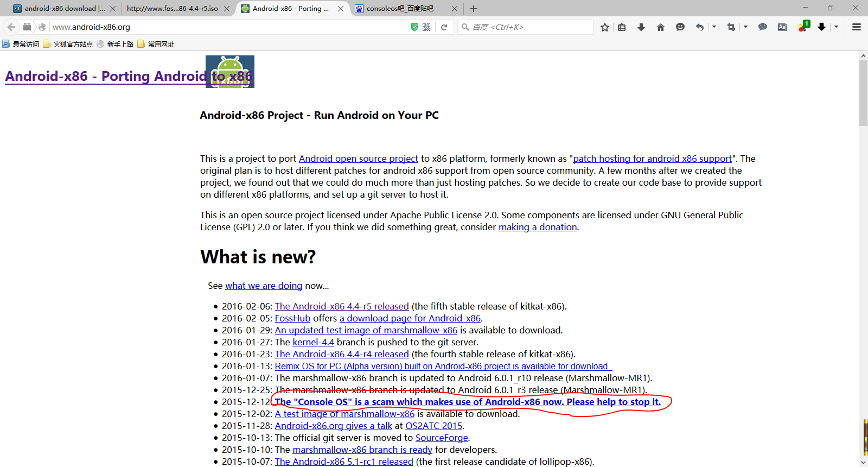The height and width of the screenshot is (467, 868).
Task: Click the scrollbar up arrow
Action: (863, 56)
